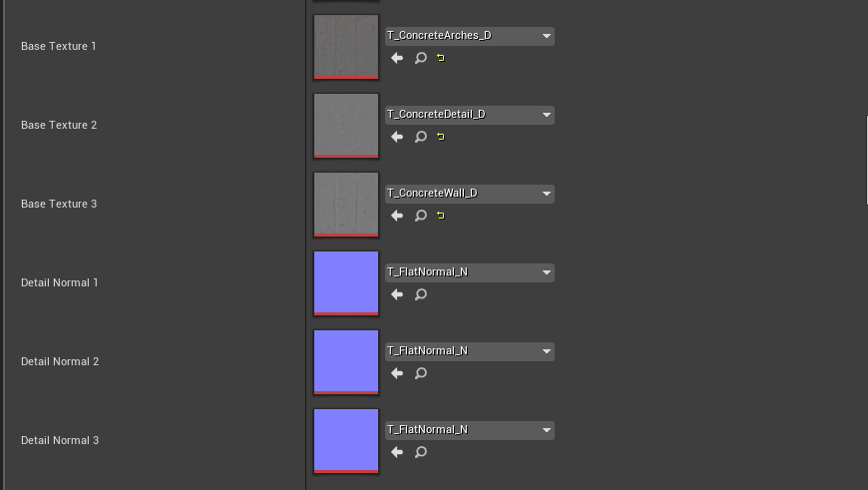Screen dimensions: 868x490
Task: Use selected asset arrow for Base Texture 1
Action: tap(397, 58)
